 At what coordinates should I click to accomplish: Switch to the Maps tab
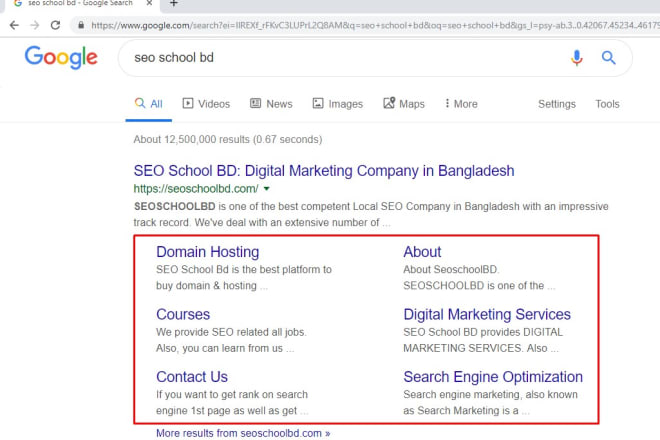click(404, 104)
